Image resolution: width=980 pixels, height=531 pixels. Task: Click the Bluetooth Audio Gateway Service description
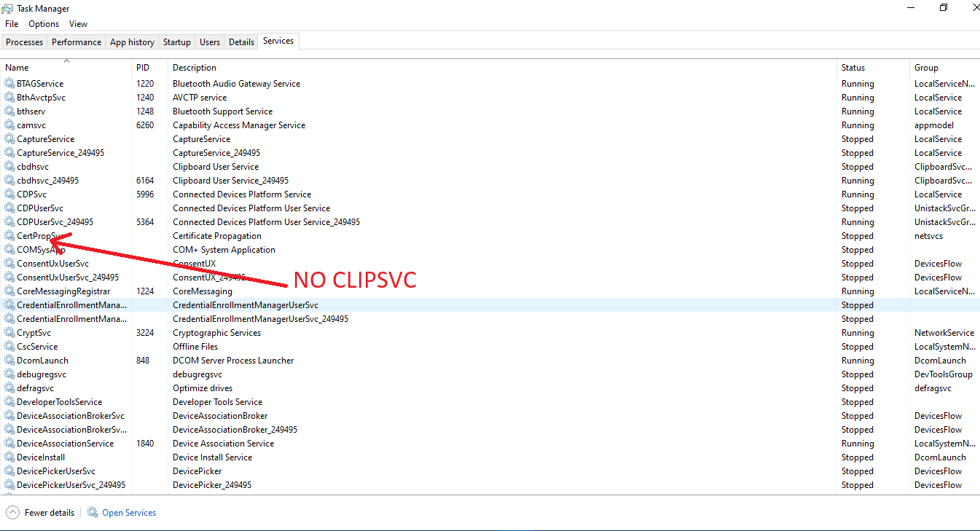click(236, 84)
